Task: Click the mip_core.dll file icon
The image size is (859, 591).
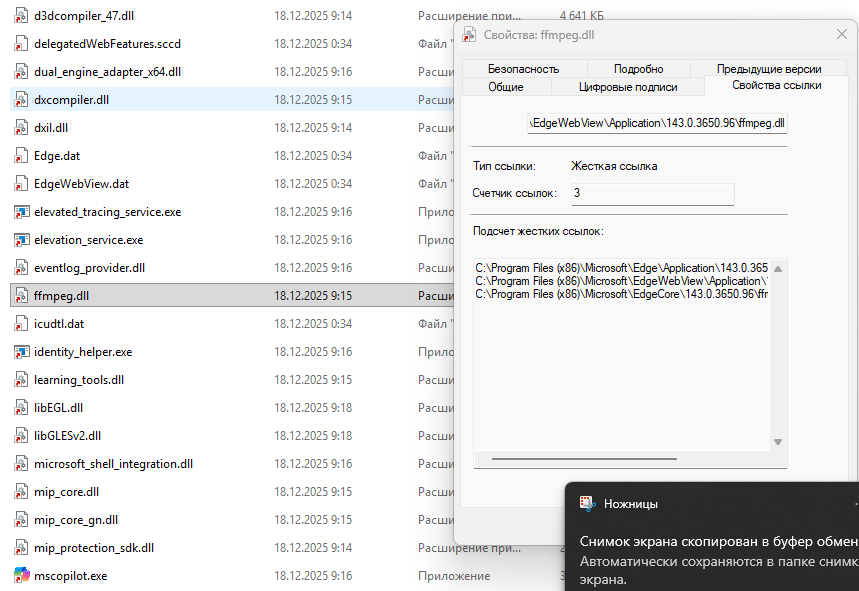Action: [21, 492]
